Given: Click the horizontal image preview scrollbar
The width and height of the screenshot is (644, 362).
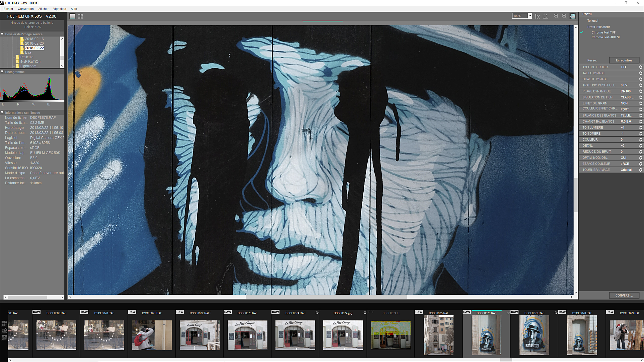Looking at the screenshot, I should [x=326, y=297].
